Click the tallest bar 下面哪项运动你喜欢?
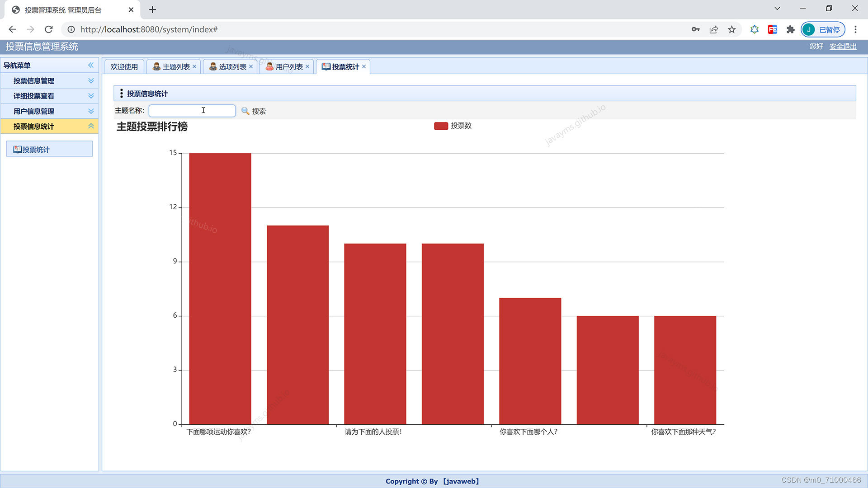 point(220,289)
